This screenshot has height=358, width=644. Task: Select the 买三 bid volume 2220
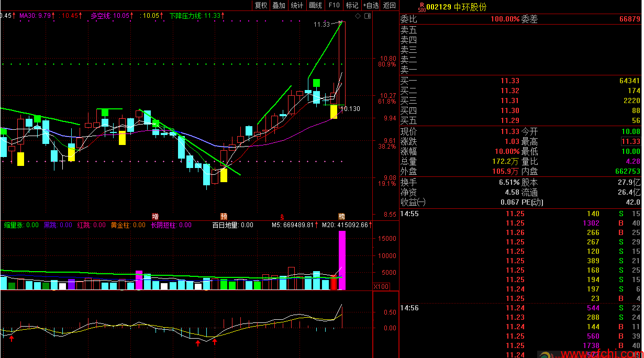[x=632, y=100]
